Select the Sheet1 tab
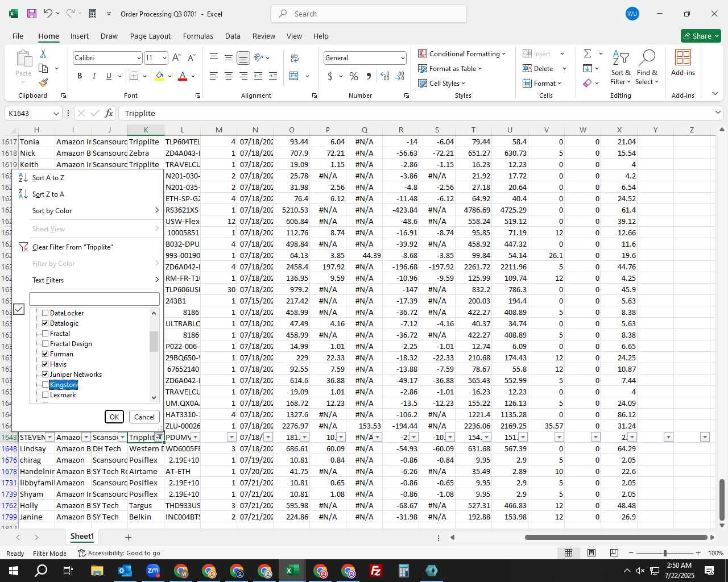 (x=82, y=537)
